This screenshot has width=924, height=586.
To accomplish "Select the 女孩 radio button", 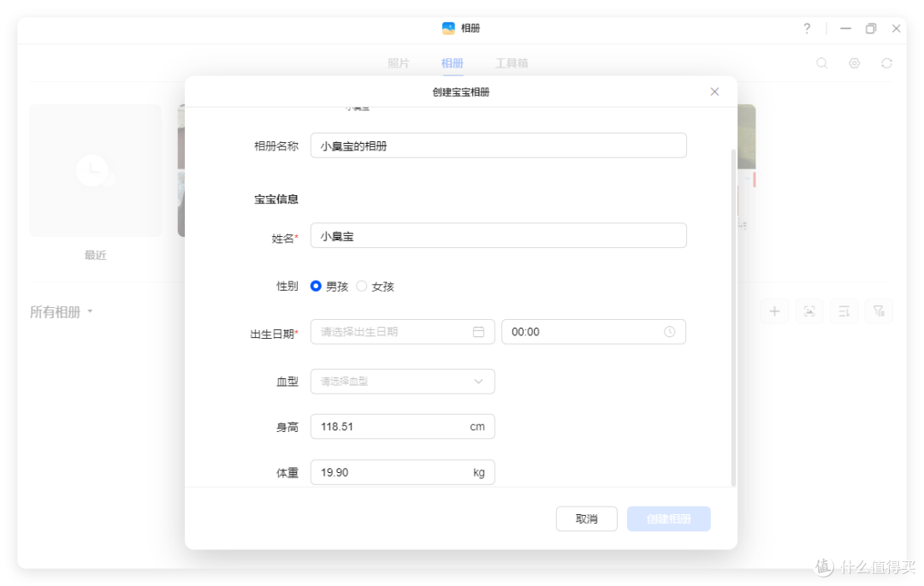I will (362, 287).
